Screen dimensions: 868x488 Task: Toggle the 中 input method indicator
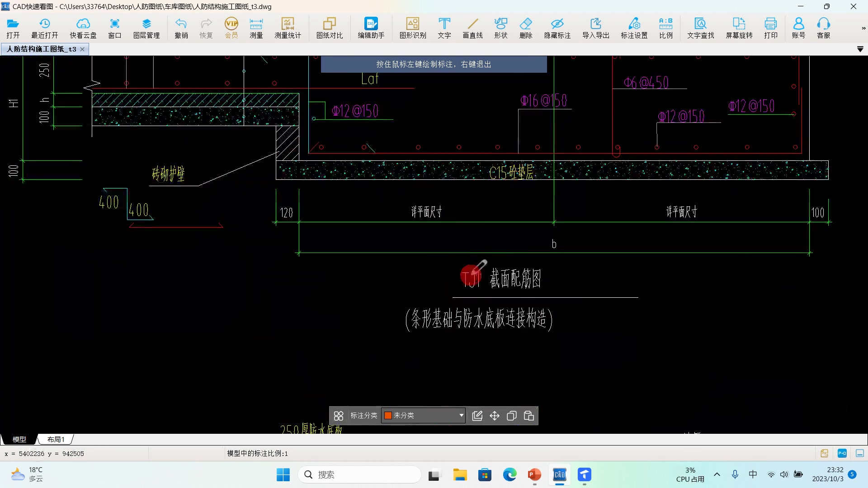753,474
